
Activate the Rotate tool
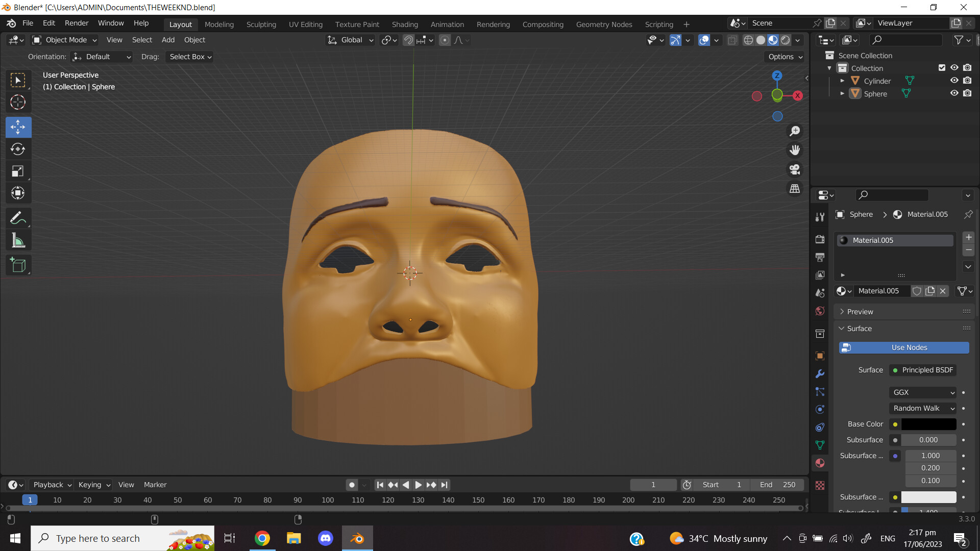coord(18,149)
